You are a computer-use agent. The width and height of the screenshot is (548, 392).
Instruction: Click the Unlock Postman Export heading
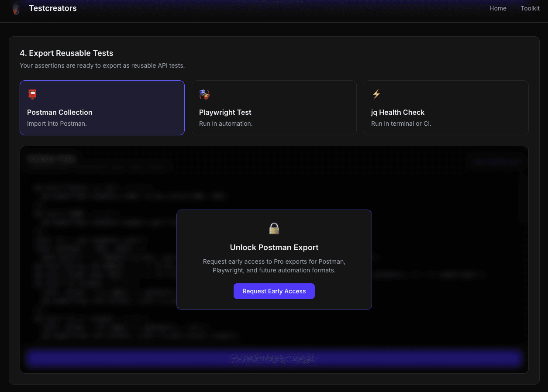point(274,248)
